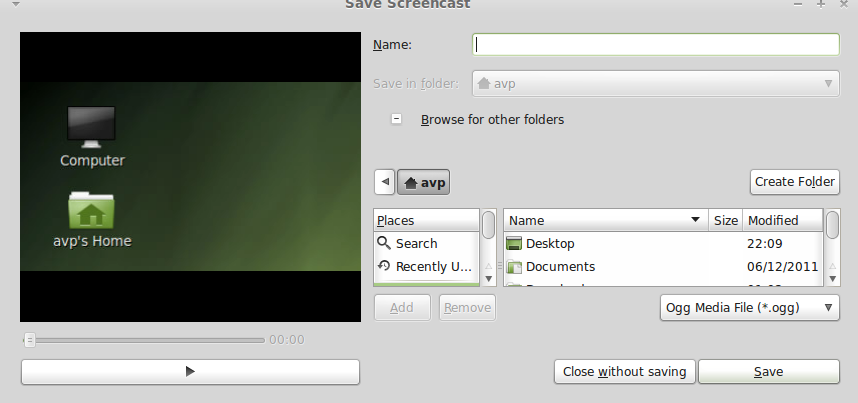
Task: Click Close without saving
Action: pos(624,372)
